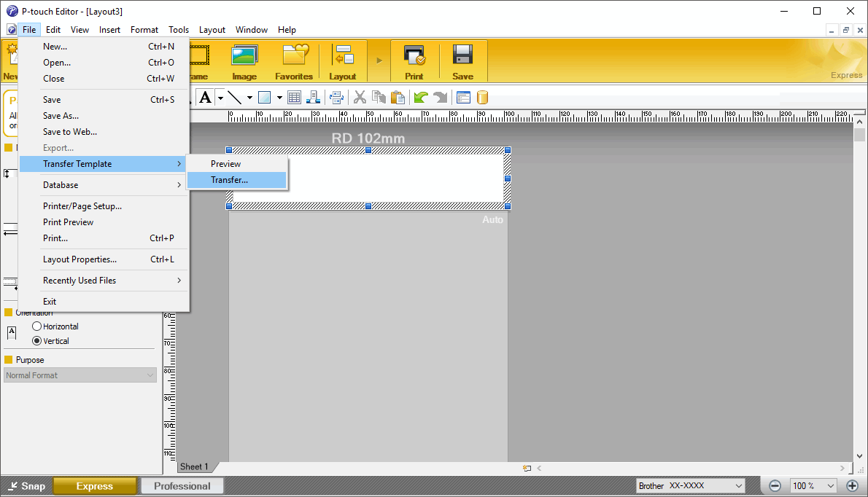
Task: Open the Image tool in the ribbon
Action: (244, 60)
